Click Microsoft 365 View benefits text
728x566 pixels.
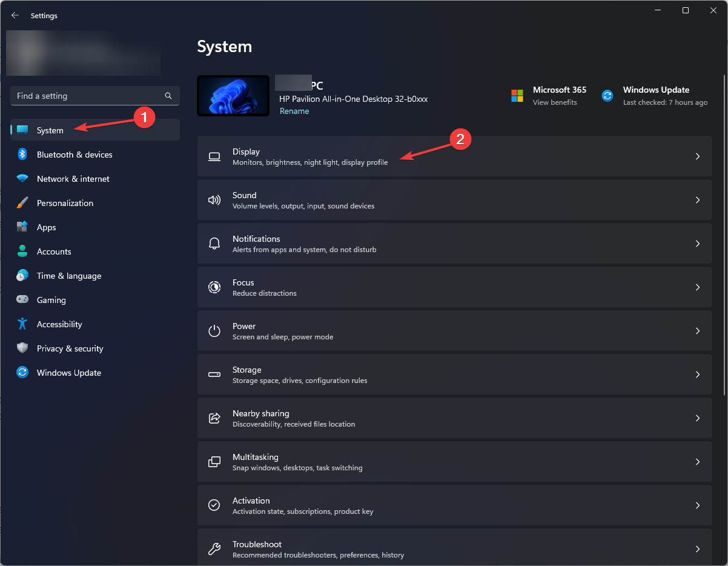[x=555, y=102]
